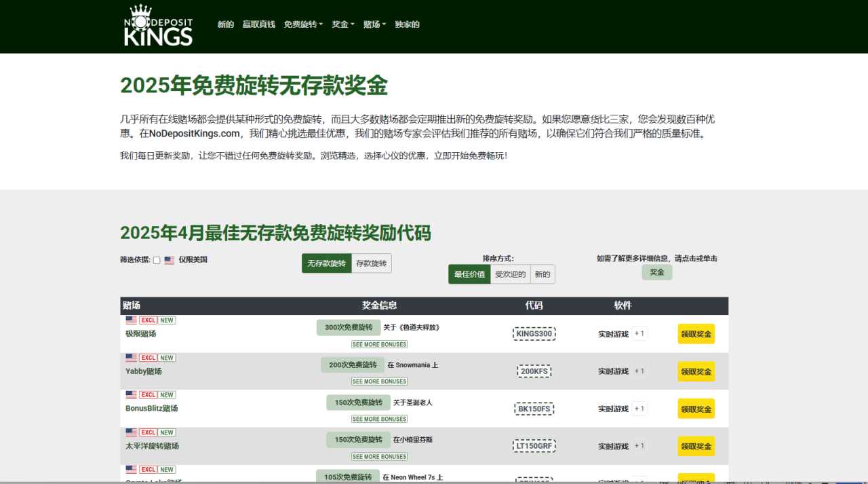
Task: Open the BonusBlitz赌场 casino link
Action: tap(151, 408)
